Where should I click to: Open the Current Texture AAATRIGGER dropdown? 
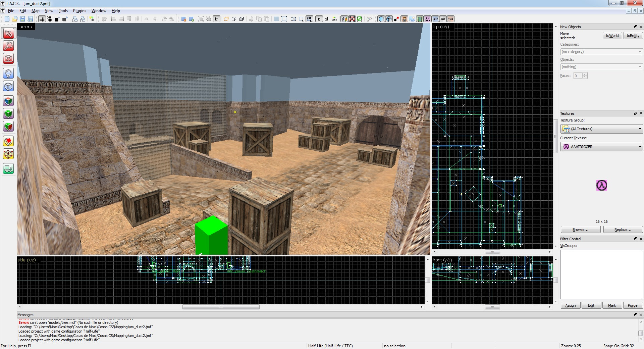tap(602, 147)
